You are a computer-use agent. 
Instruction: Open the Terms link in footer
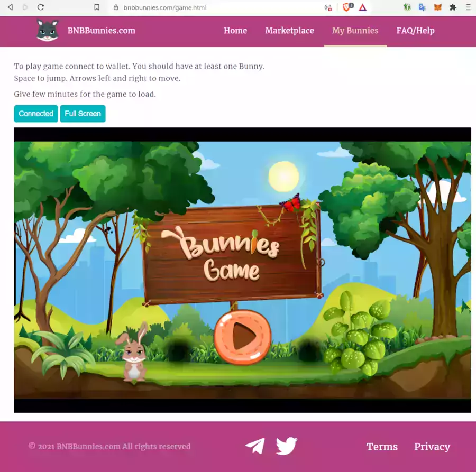382,447
